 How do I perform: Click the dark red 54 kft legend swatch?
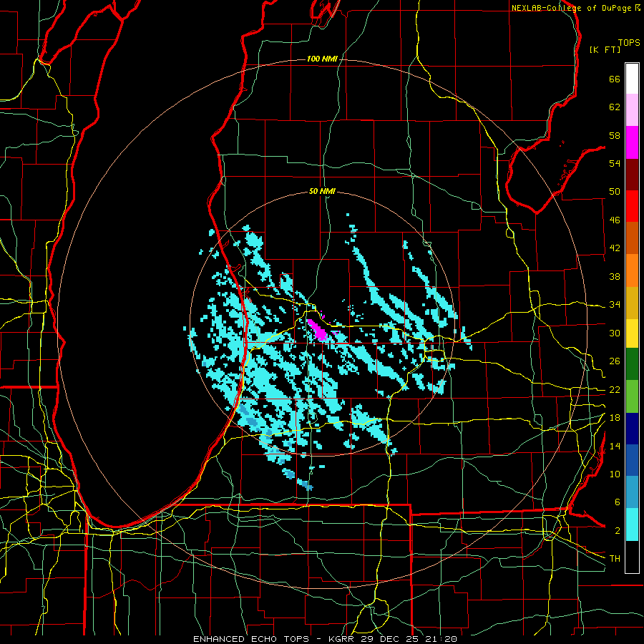(632, 174)
